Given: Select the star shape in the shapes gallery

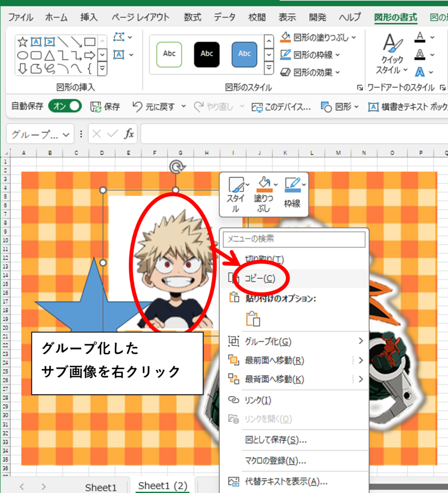Looking at the screenshot, I should [23, 41].
